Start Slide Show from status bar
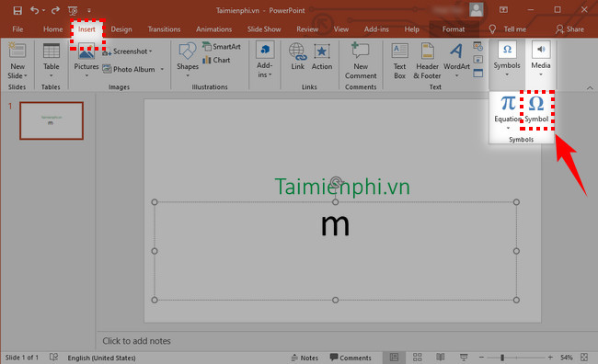 (464, 358)
